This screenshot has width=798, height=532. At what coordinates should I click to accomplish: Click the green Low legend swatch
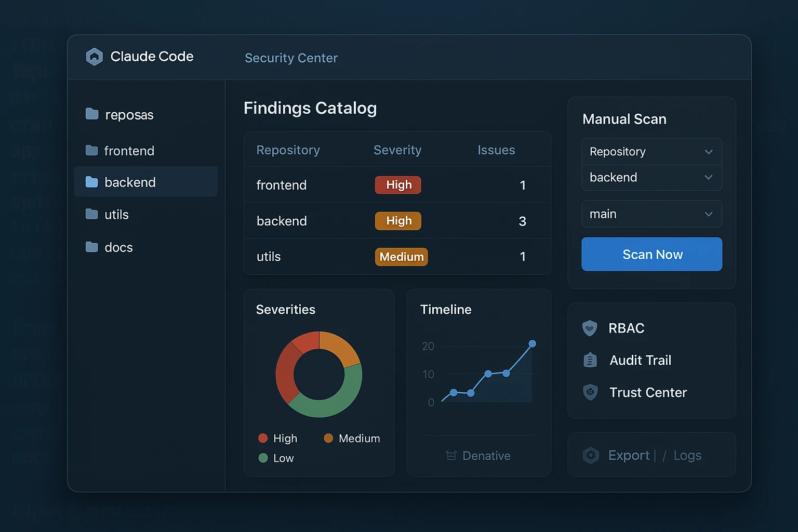click(x=263, y=458)
